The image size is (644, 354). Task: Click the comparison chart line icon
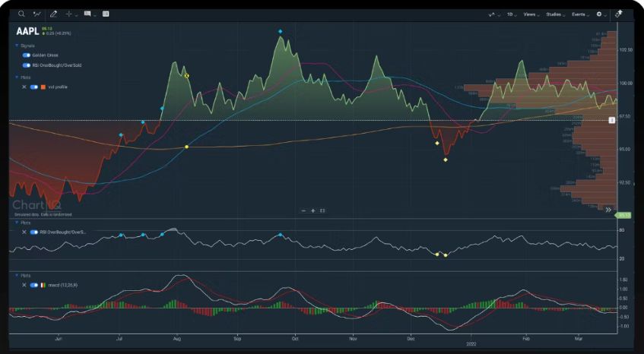(x=37, y=14)
